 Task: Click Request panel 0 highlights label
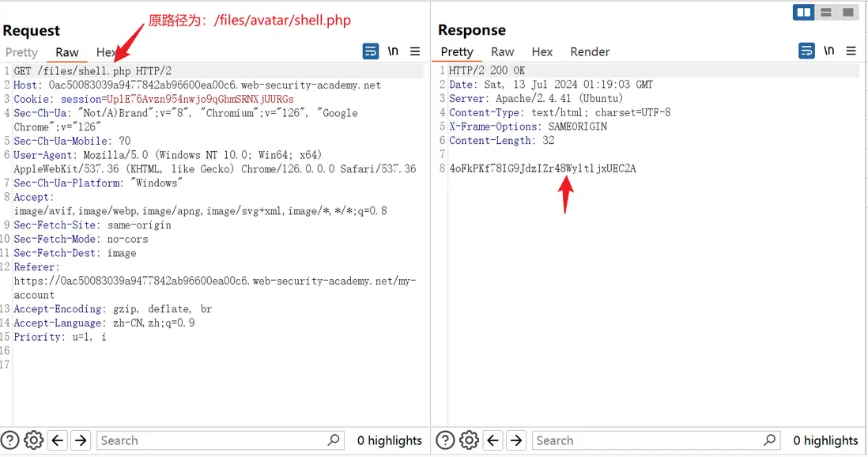(x=389, y=440)
